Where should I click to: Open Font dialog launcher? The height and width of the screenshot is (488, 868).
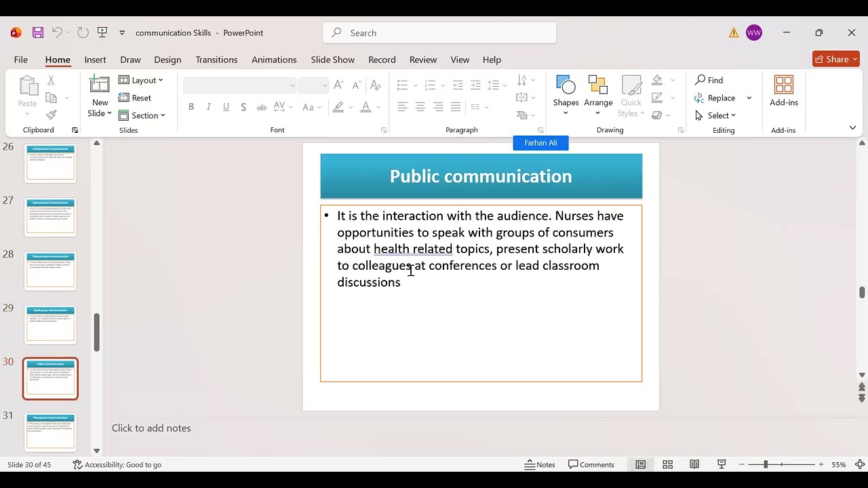[x=384, y=130]
